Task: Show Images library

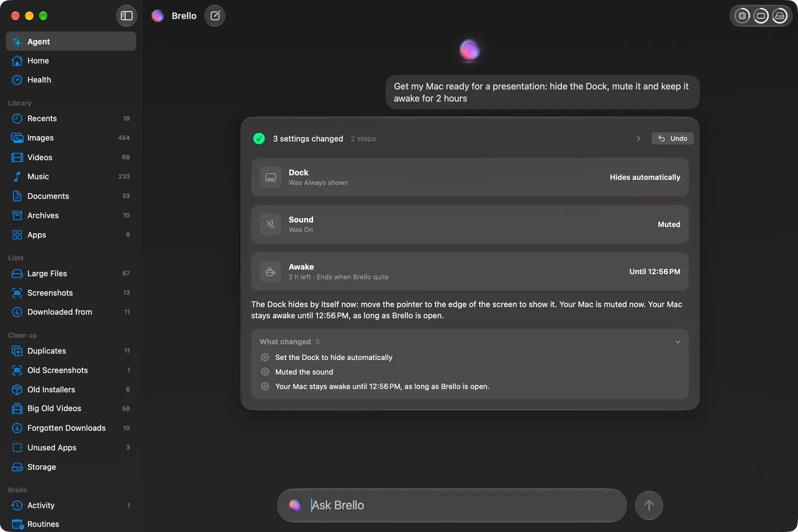Action: tap(71, 138)
